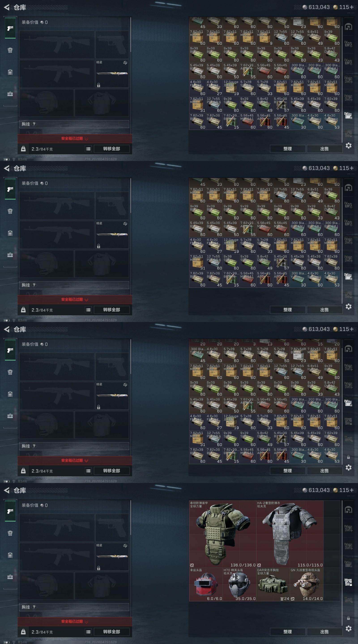Pick the DAR突击手胸挂 chest rig
Screen dimensions: 358x644
point(273,585)
